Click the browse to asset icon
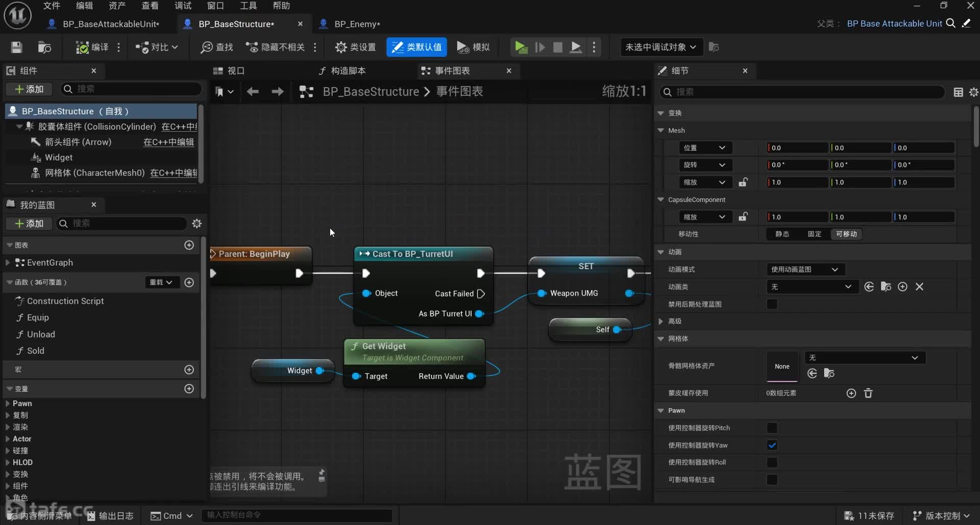Image resolution: width=980 pixels, height=525 pixels. point(44,47)
